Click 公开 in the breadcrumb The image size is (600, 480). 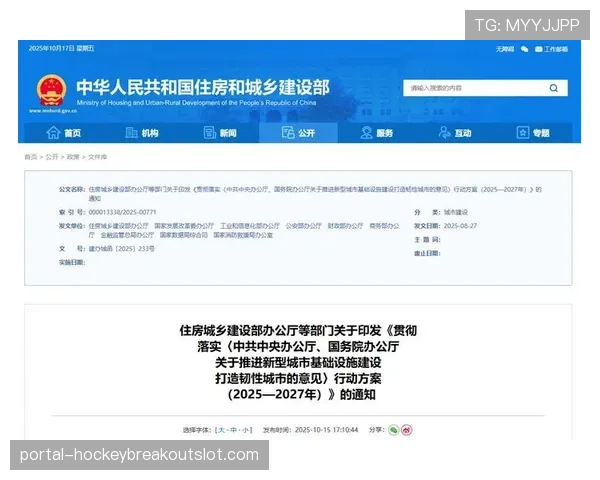(x=52, y=157)
